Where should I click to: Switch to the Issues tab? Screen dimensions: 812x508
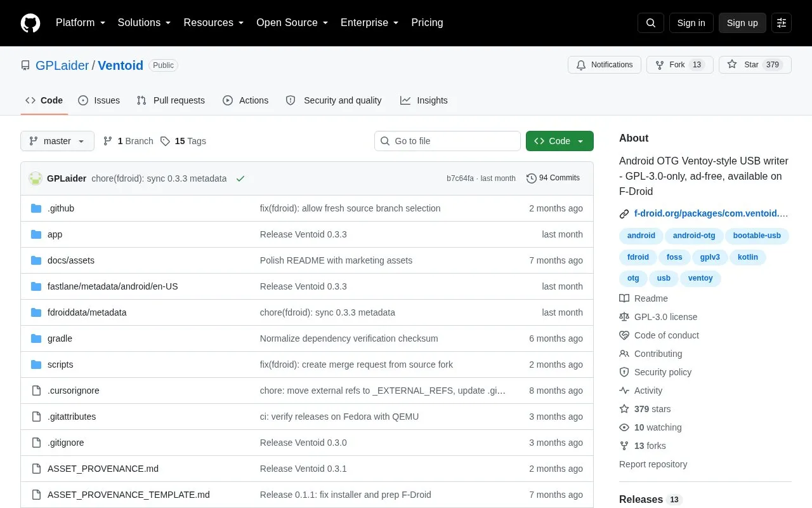[x=99, y=100]
